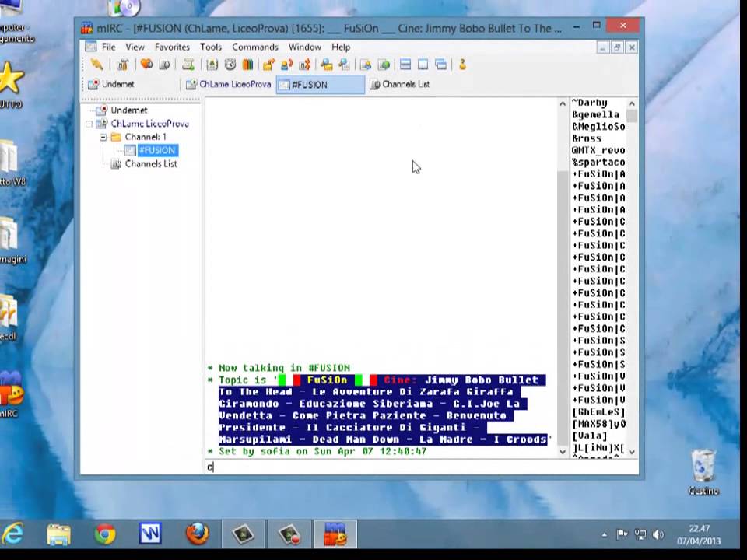The image size is (747, 560).
Task: Click the chat scrollbar up arrow
Action: 562,103
